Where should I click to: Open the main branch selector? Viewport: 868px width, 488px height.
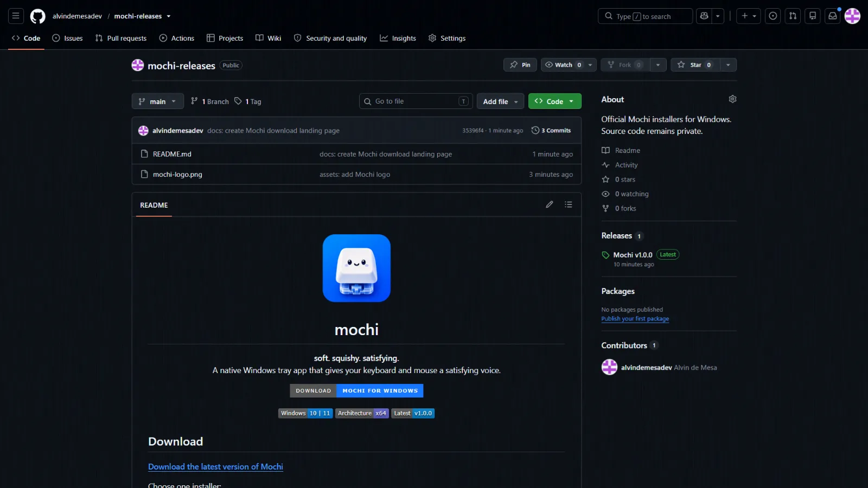coord(157,101)
